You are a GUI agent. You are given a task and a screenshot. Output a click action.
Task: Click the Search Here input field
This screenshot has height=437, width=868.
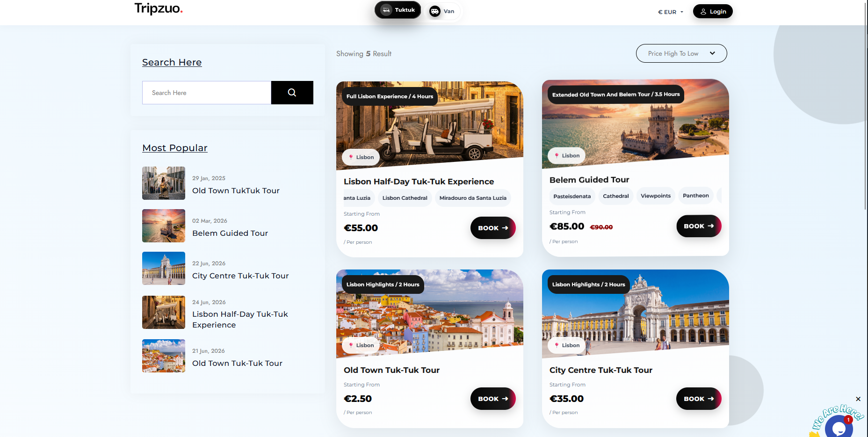pyautogui.click(x=207, y=93)
